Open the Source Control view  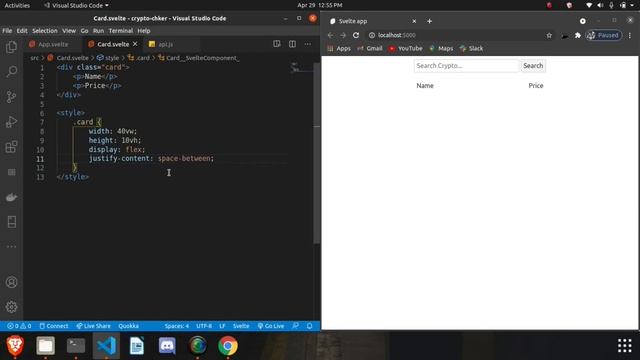11,97
